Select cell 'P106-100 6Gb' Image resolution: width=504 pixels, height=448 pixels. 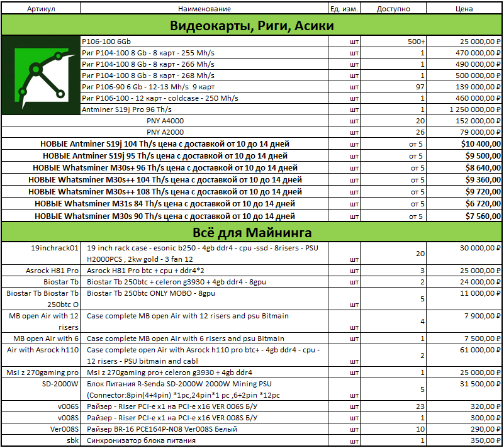204,42
